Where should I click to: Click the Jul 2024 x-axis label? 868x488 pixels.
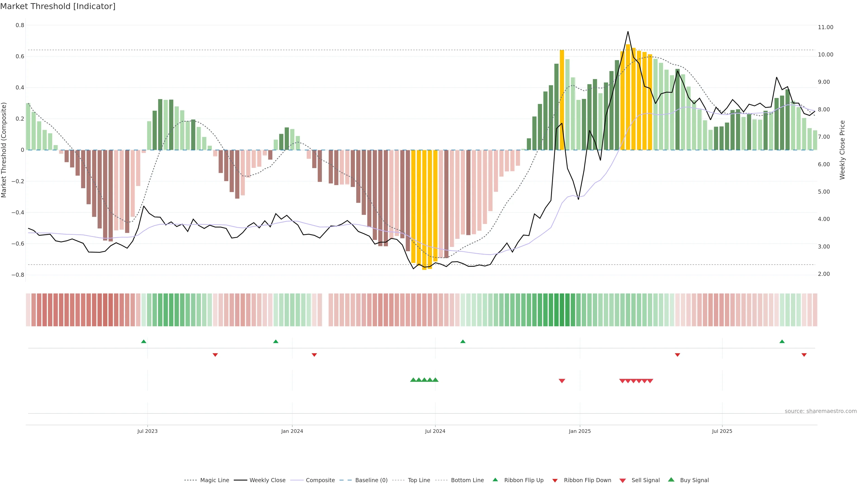[435, 431]
